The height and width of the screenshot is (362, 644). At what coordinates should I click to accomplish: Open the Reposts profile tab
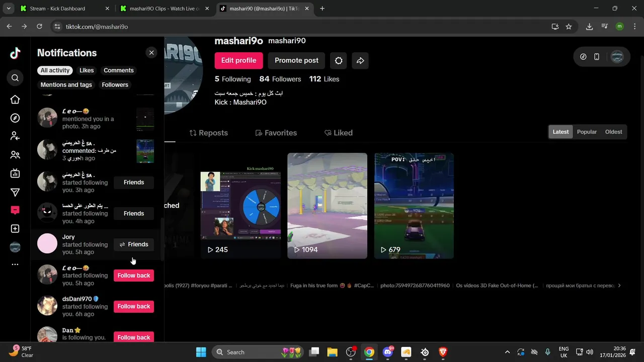click(x=208, y=133)
